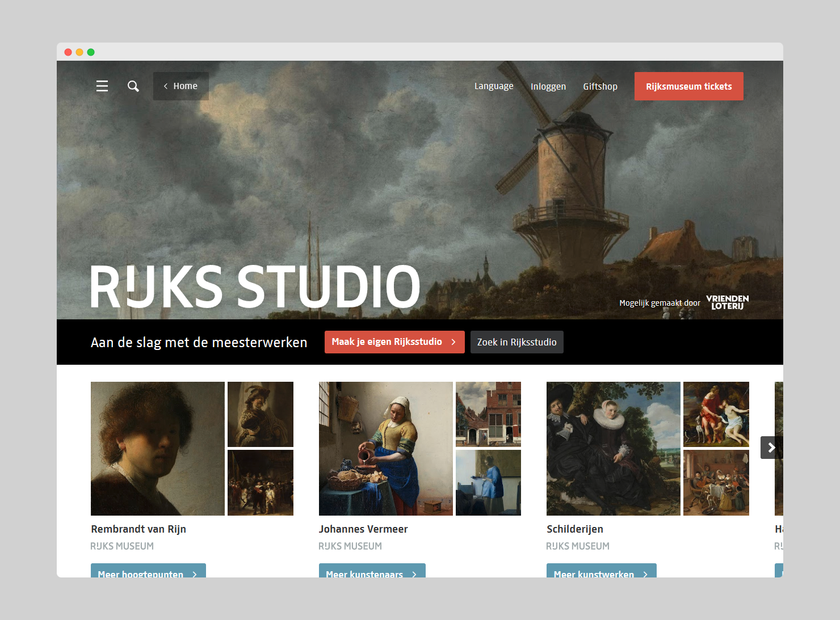The height and width of the screenshot is (620, 840).
Task: Open Vermeer's Little Street thumbnail
Action: [488, 414]
